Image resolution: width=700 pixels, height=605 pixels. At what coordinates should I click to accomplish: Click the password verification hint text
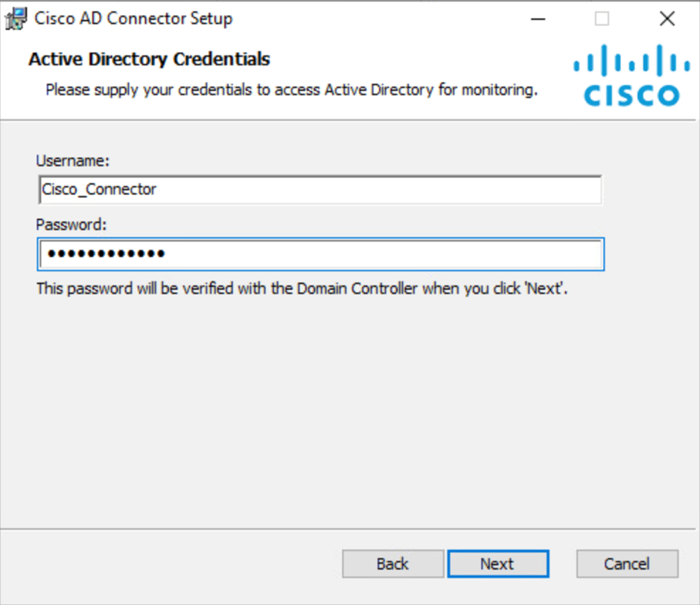[302, 288]
